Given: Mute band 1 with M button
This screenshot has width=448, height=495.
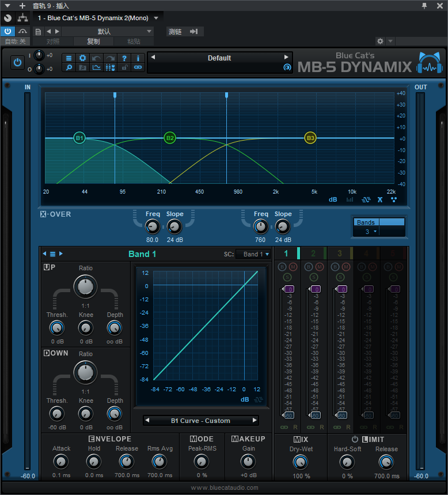Looking at the screenshot, I should [x=293, y=267].
